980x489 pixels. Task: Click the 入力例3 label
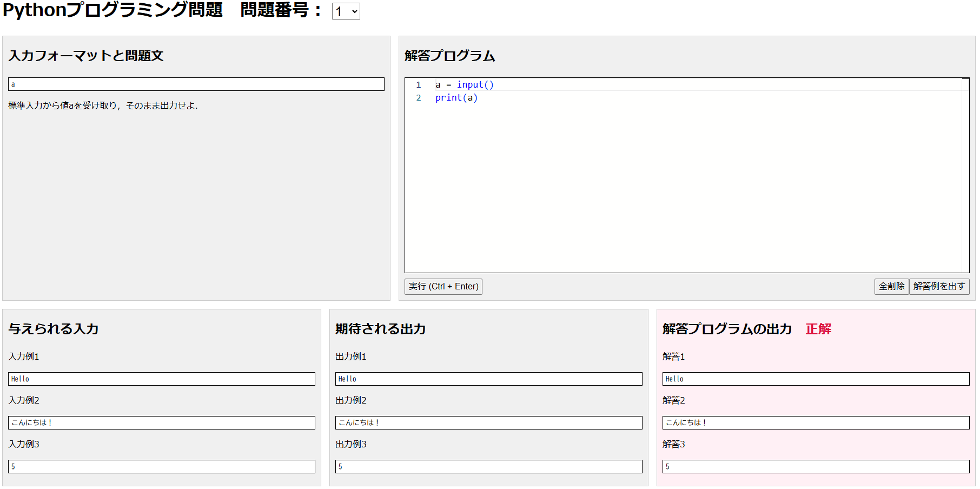pos(24,444)
